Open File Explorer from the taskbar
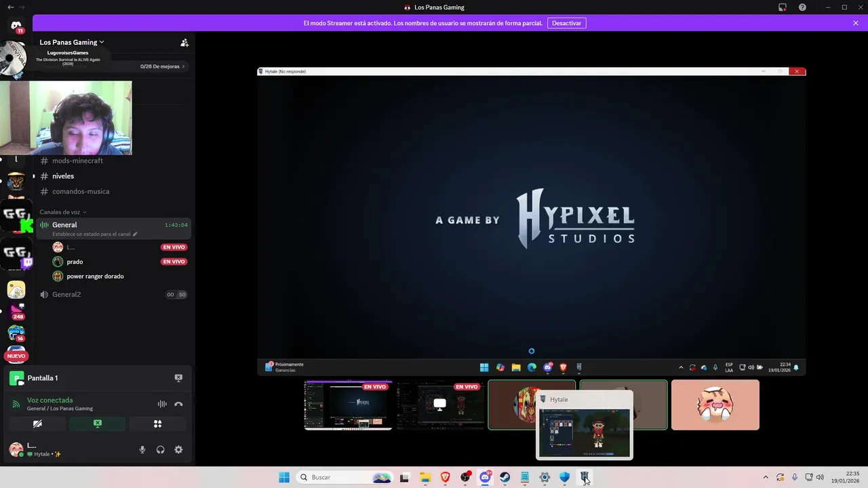The image size is (868, 488). (x=425, y=477)
